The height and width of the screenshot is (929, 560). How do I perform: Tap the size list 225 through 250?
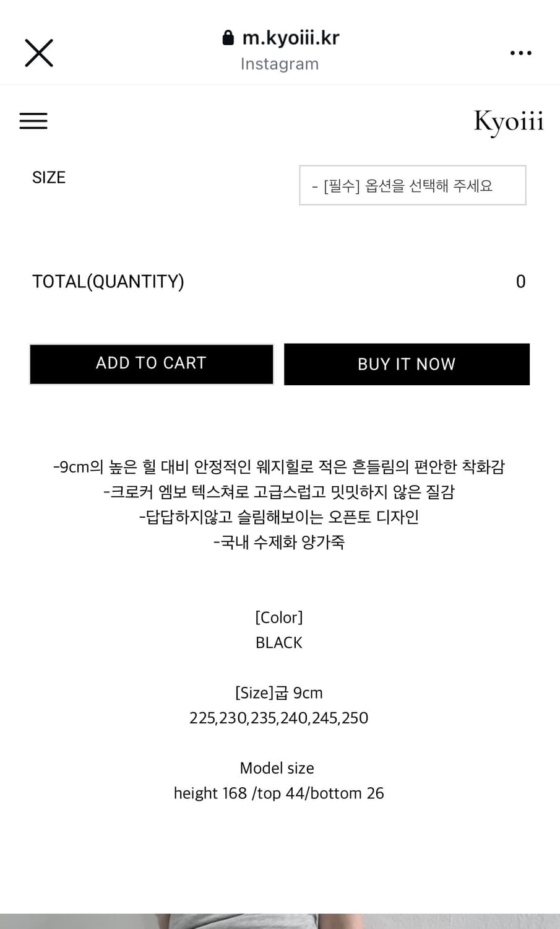tap(279, 718)
